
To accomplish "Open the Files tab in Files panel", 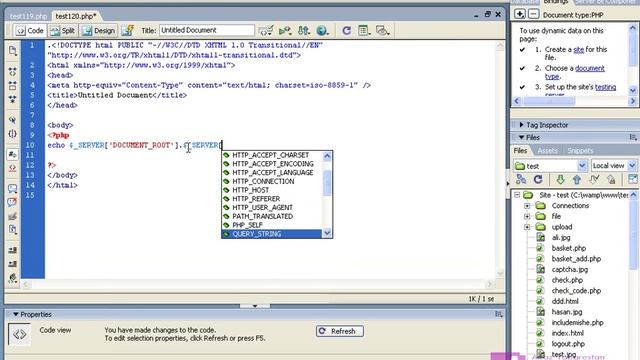I will tap(520, 151).
